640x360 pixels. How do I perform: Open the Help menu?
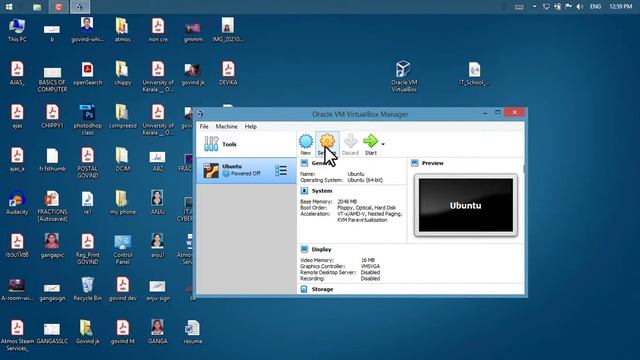tap(250, 127)
